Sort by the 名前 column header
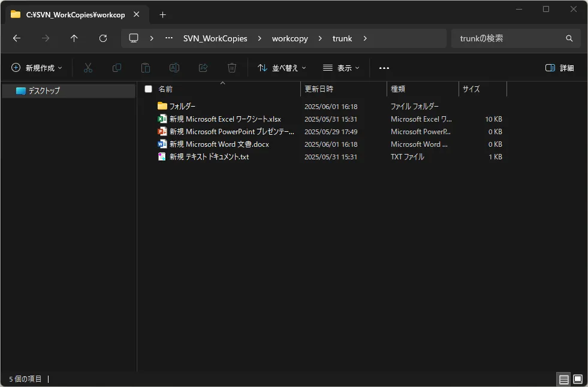 (x=222, y=89)
